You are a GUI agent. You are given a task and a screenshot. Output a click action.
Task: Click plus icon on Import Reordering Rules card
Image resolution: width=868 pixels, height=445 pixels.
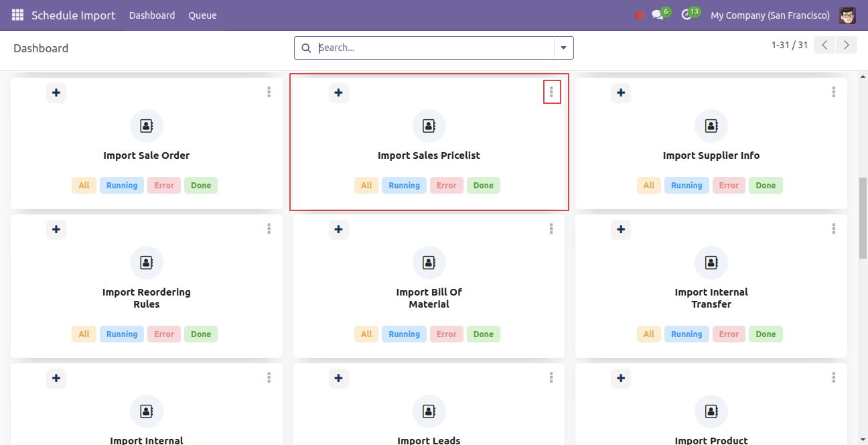(x=56, y=229)
